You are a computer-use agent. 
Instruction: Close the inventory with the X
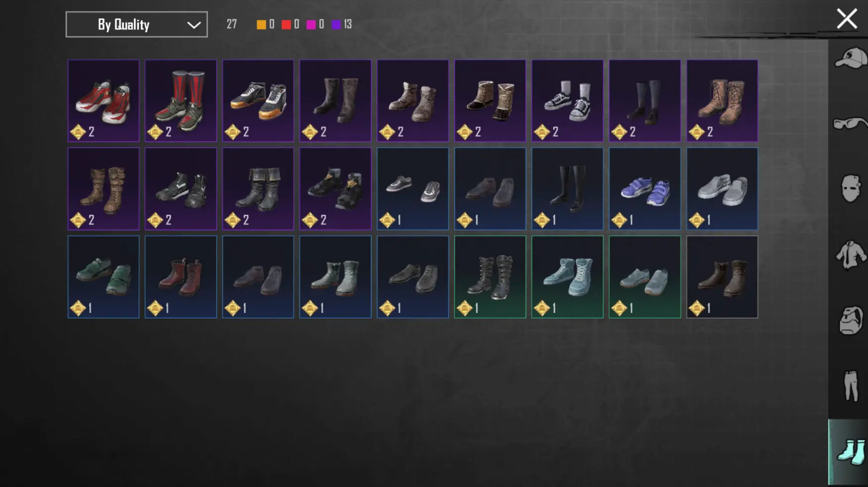(x=847, y=19)
